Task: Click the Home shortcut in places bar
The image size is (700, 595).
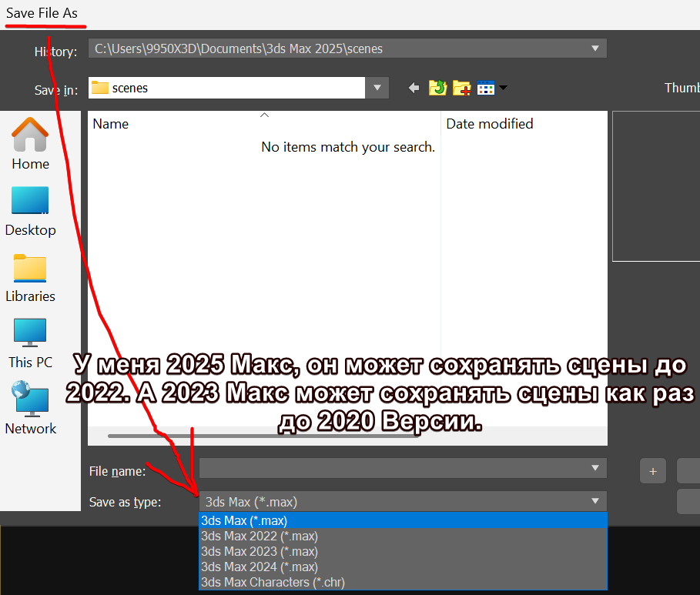Action: [30, 144]
